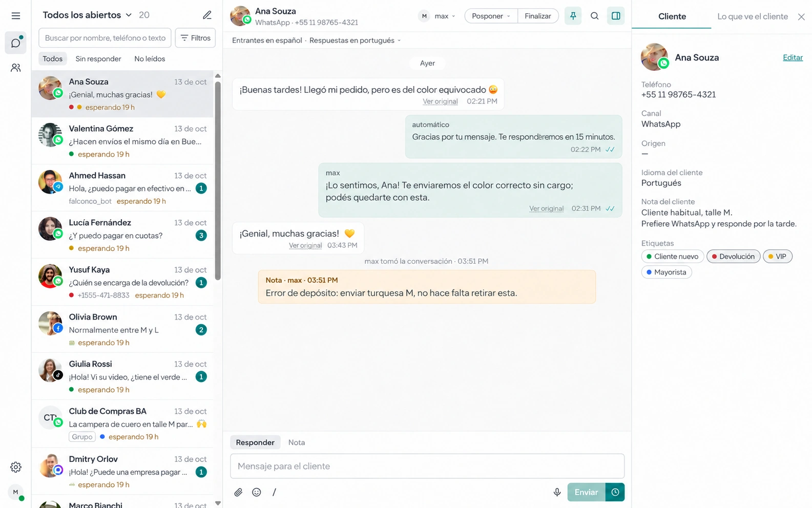Focus the Mensaje para el cliente field
Screen dimensions: 812x508
click(x=427, y=466)
